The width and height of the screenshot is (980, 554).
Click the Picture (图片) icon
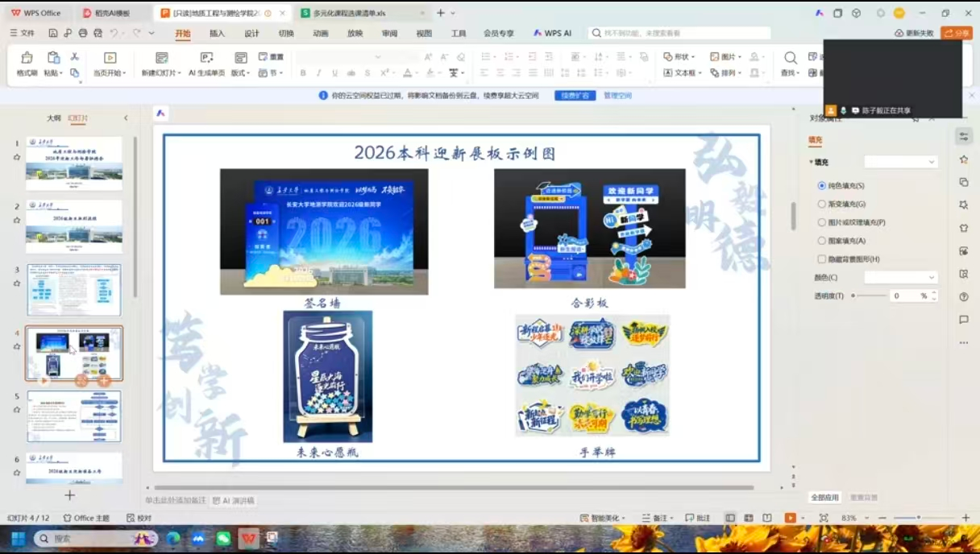714,57
